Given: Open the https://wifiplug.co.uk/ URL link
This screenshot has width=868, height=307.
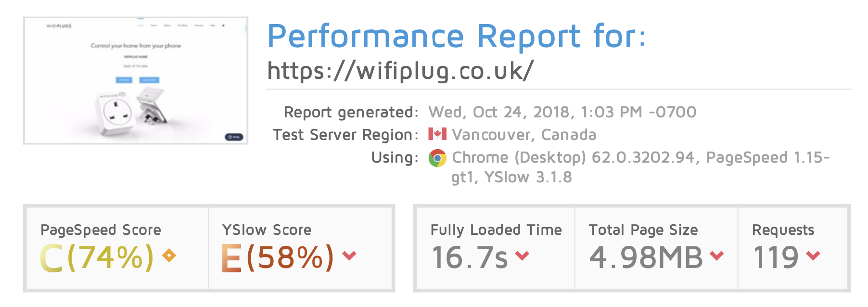Looking at the screenshot, I should 400,71.
